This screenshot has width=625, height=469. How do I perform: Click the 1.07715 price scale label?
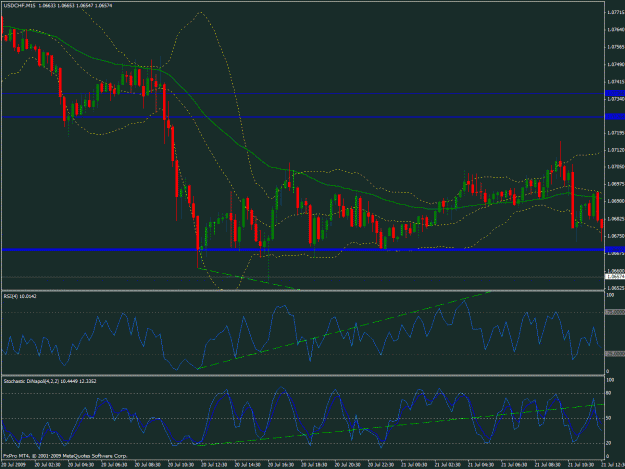point(615,12)
